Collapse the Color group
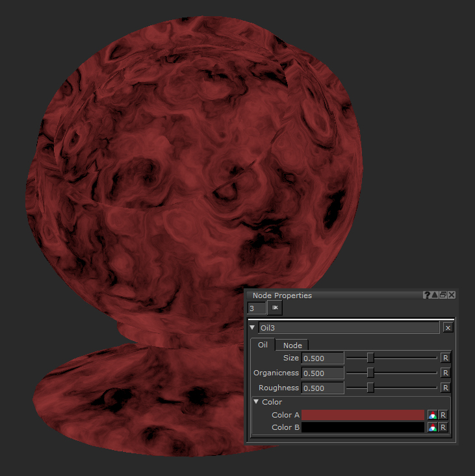The image size is (475, 476). pyautogui.click(x=256, y=402)
